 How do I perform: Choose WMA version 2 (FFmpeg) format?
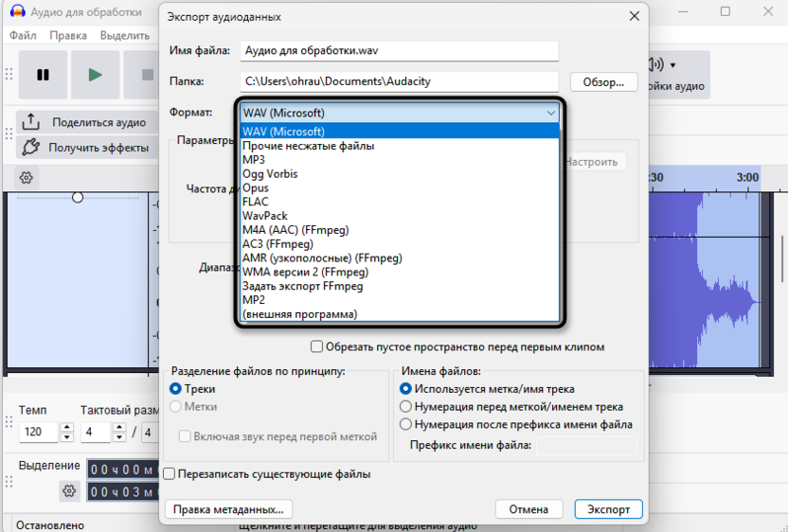[400, 273]
